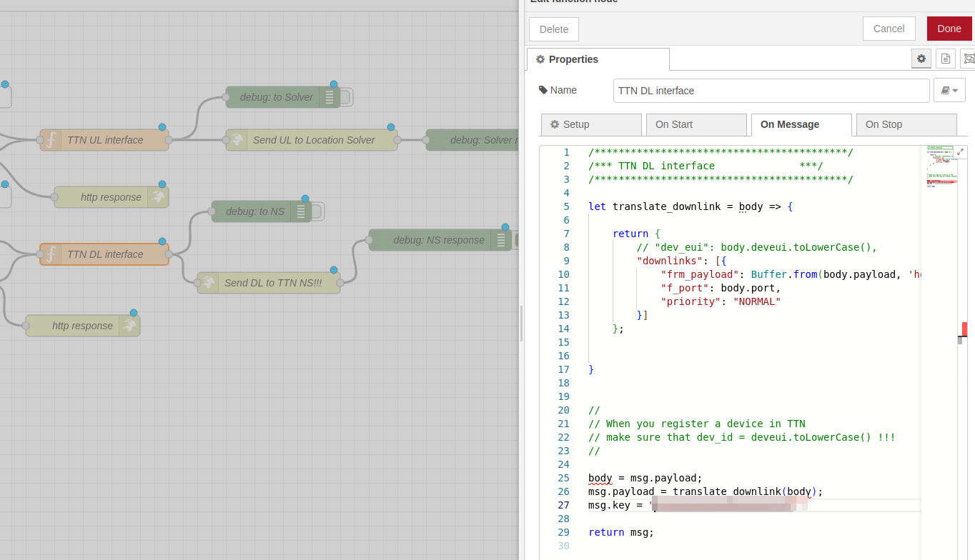
Task: Click the request icon on Send DL to TTN NS!!!
Action: point(208,283)
